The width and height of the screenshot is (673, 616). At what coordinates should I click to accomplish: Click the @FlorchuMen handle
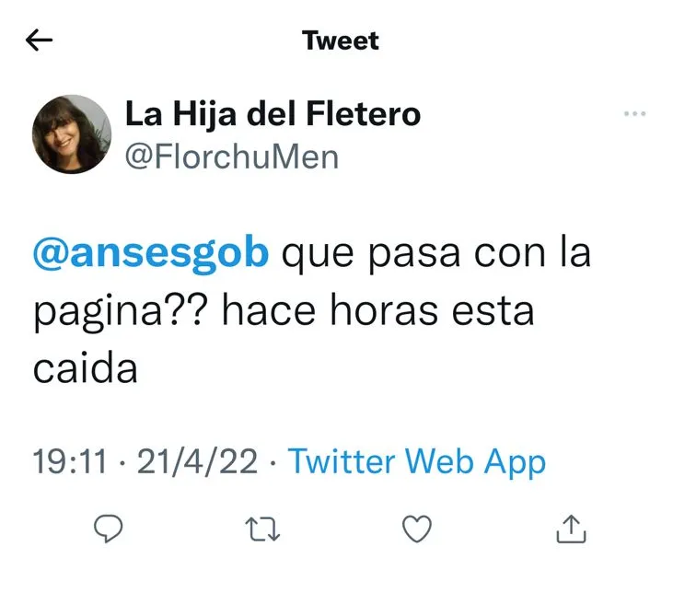point(232,157)
